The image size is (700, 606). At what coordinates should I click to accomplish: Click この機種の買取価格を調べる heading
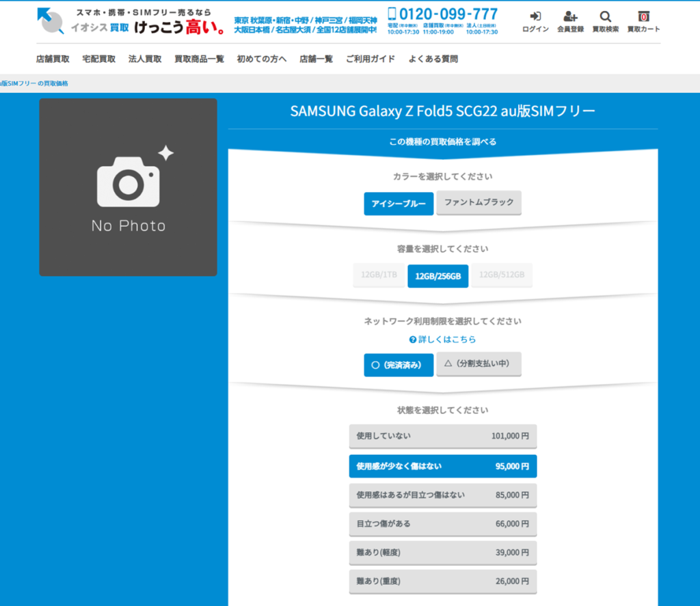[442, 142]
